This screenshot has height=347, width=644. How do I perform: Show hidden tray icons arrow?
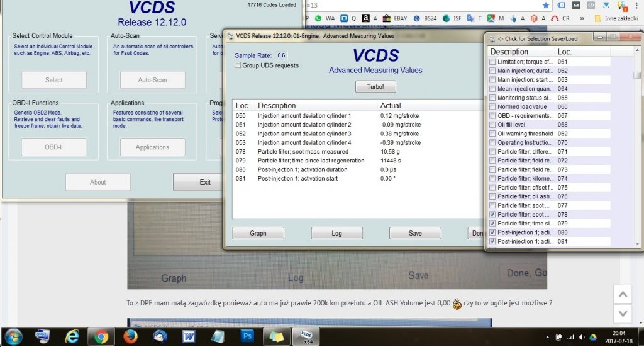(x=548, y=338)
